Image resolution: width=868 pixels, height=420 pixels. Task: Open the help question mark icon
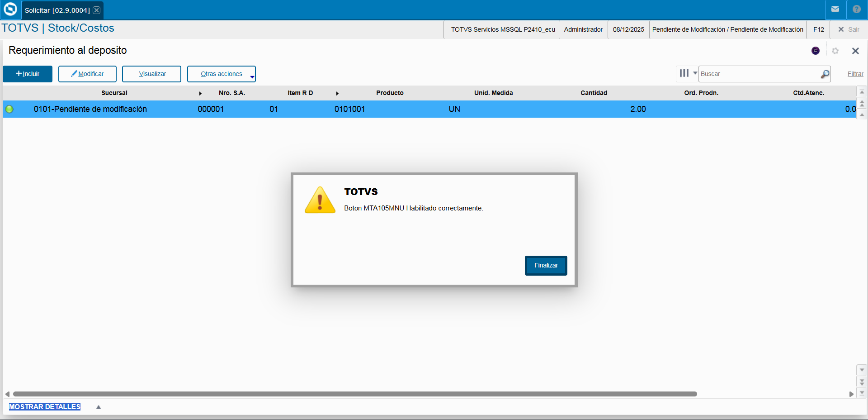tap(857, 10)
